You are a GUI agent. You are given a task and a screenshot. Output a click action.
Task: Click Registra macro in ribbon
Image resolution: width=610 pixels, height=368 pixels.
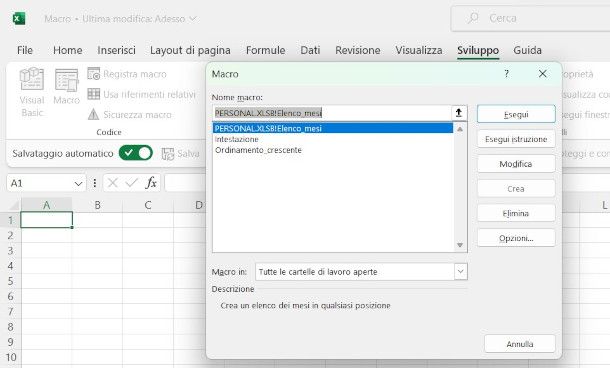tap(127, 74)
